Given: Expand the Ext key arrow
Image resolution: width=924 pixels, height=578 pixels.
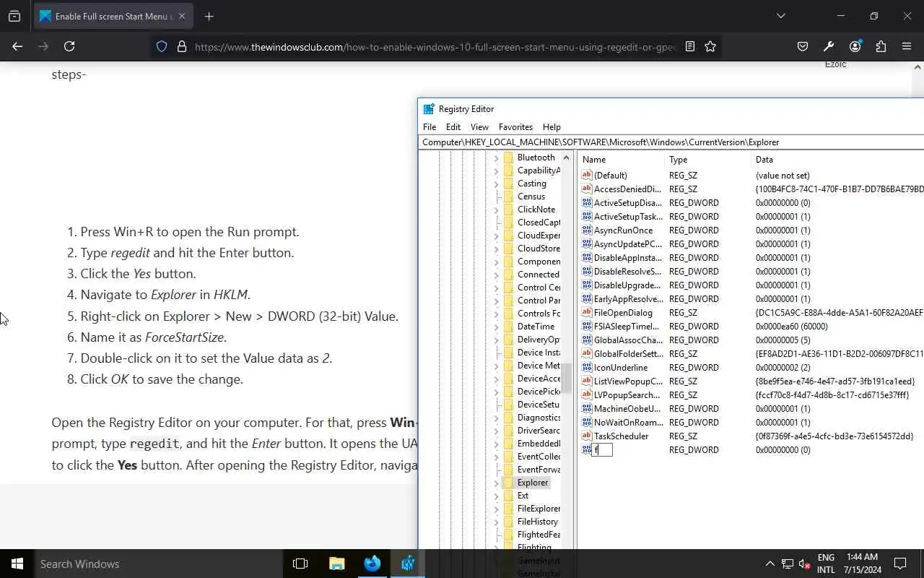Looking at the screenshot, I should (496, 496).
